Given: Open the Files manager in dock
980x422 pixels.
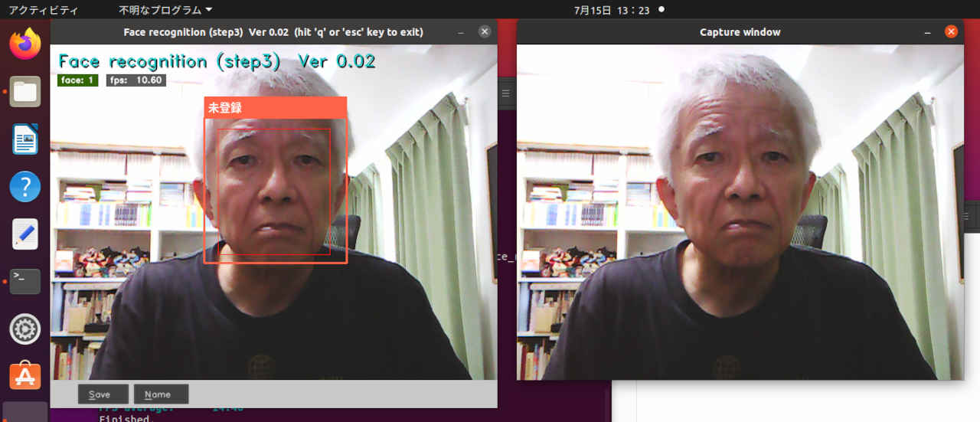Looking at the screenshot, I should [x=25, y=92].
